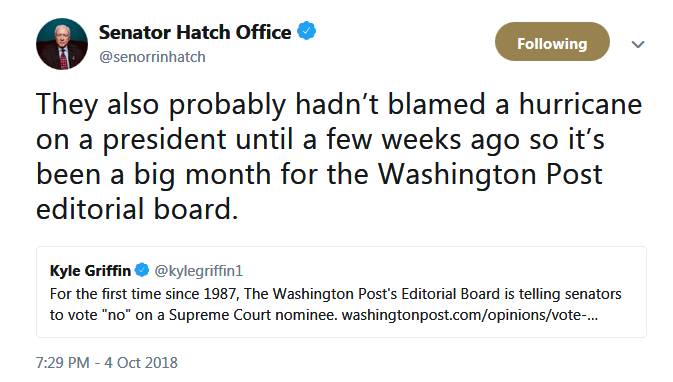Open the @senorrinhatch handle link
This screenshot has height=382, width=673.
pos(152,57)
